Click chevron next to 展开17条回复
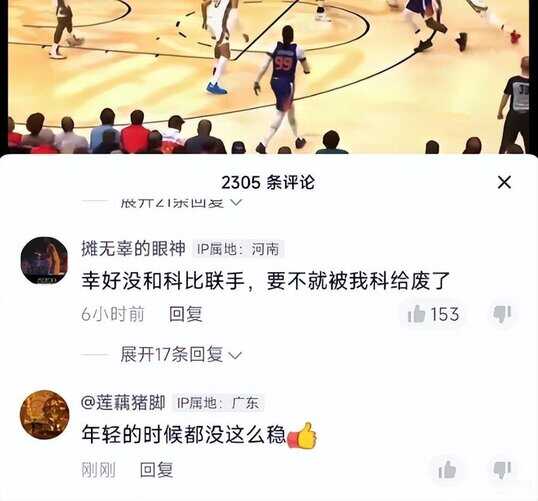The image size is (538, 501). [235, 356]
